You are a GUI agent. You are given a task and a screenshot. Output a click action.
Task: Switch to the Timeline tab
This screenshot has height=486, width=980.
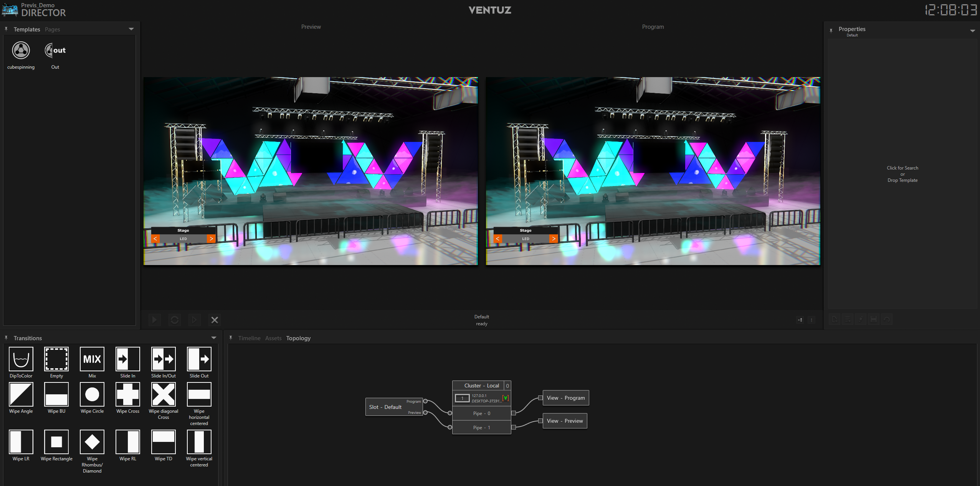click(x=249, y=338)
